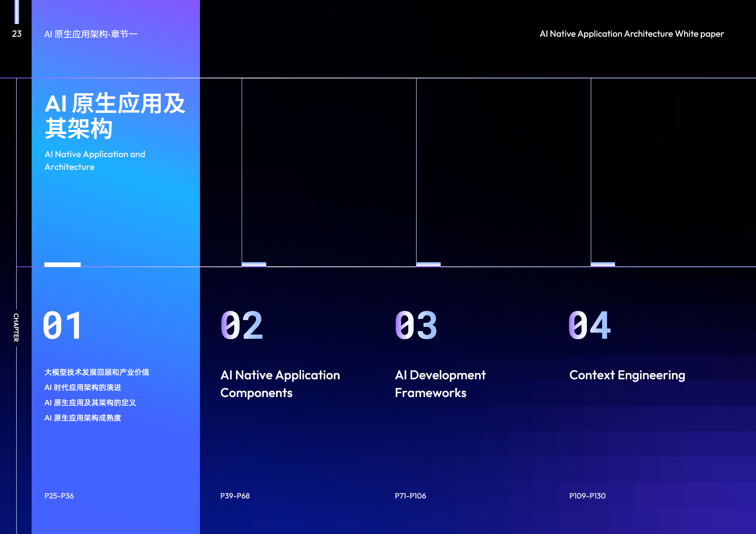Click the page number 23
This screenshot has width=756, height=534.
[17, 34]
